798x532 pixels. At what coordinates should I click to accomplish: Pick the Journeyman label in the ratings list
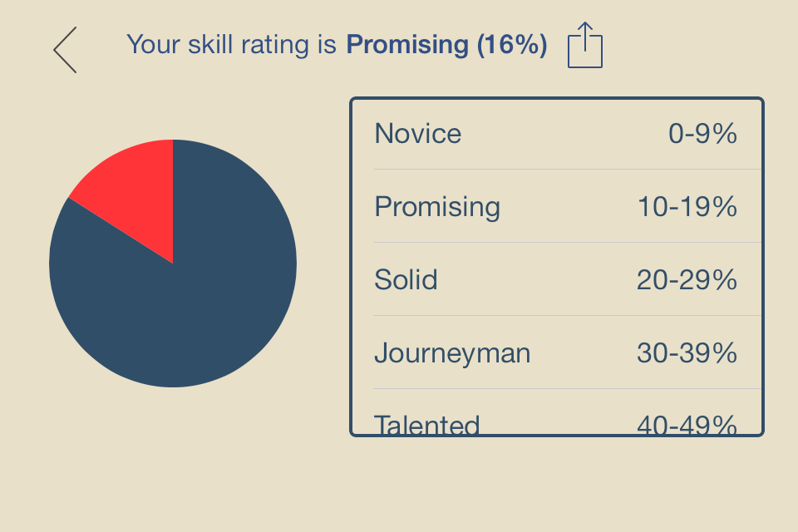[x=452, y=353]
